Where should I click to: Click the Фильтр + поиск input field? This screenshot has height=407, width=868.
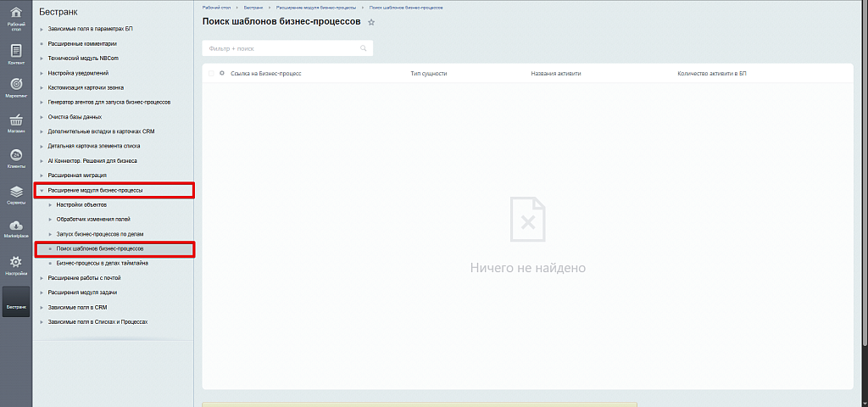280,48
